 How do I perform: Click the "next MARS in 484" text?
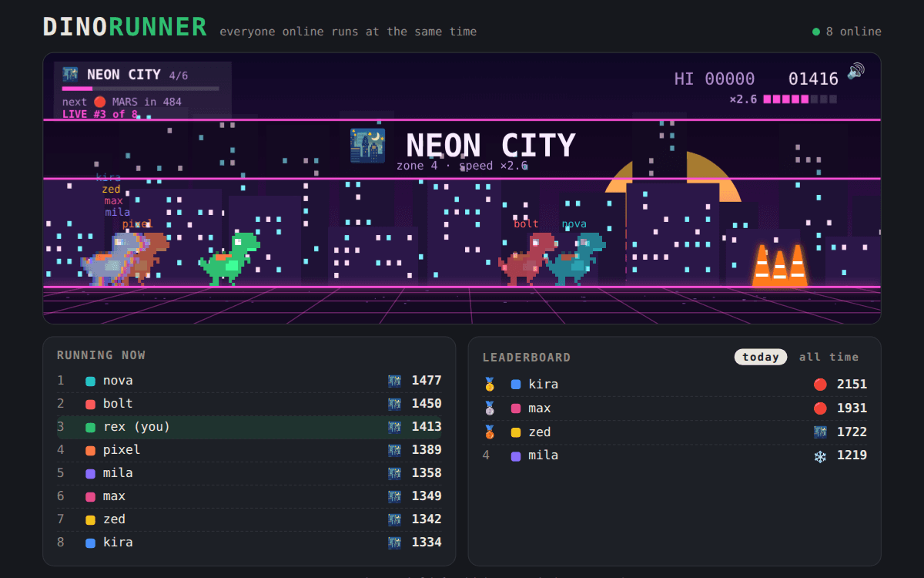pyautogui.click(x=122, y=102)
